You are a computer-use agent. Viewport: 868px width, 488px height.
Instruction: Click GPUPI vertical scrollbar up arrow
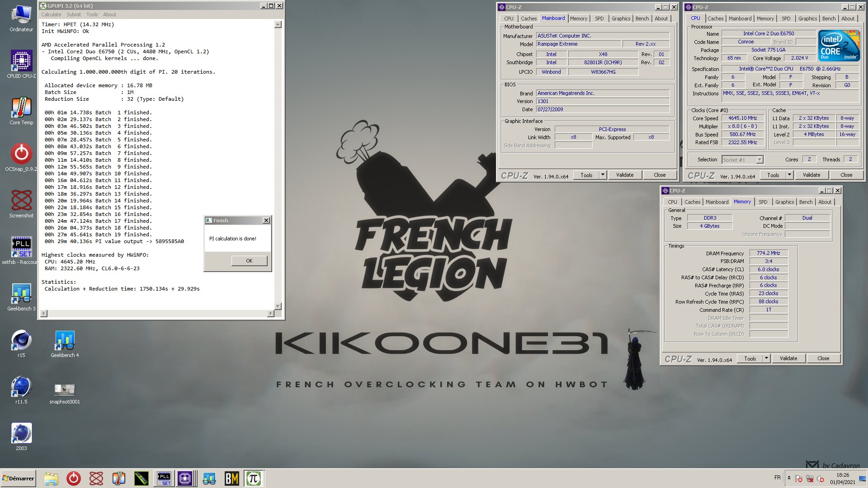[278, 24]
